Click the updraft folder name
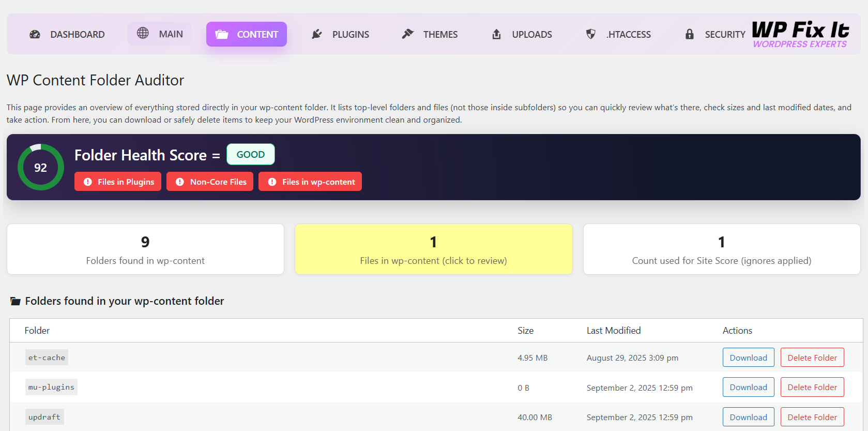The height and width of the screenshot is (431, 868). pos(44,417)
